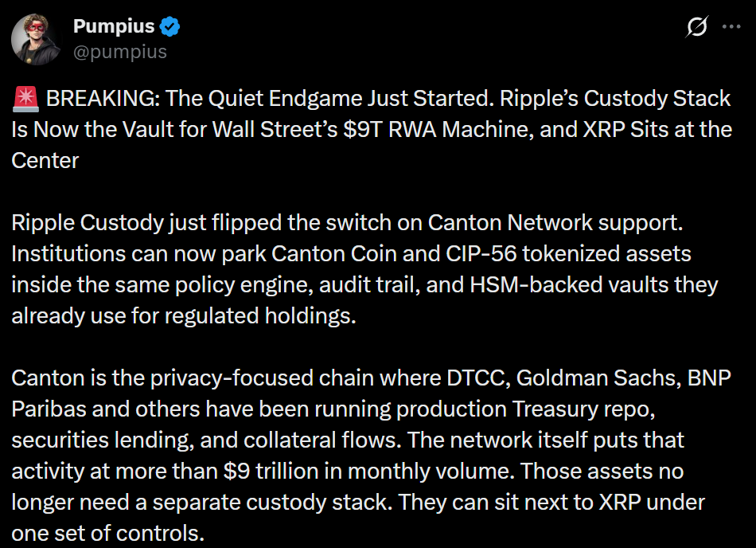756x548 pixels.
Task: Click the "Canton Network support" phrase
Action: (555, 223)
